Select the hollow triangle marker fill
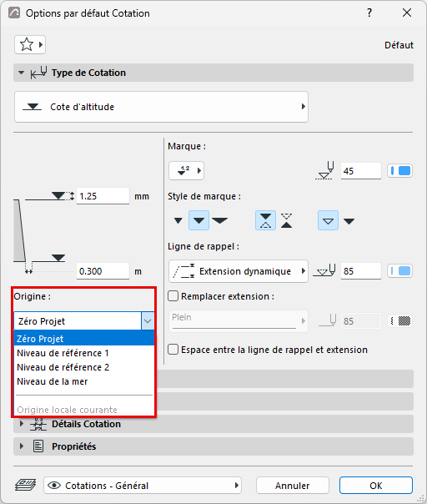The image size is (427, 504). [328, 220]
